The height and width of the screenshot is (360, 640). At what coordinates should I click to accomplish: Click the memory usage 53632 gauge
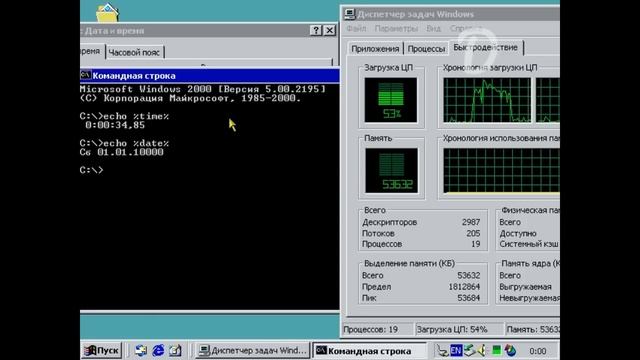point(391,171)
